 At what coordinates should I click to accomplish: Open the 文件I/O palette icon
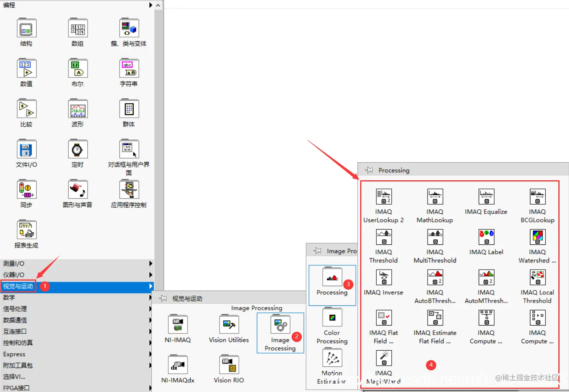pos(27,150)
